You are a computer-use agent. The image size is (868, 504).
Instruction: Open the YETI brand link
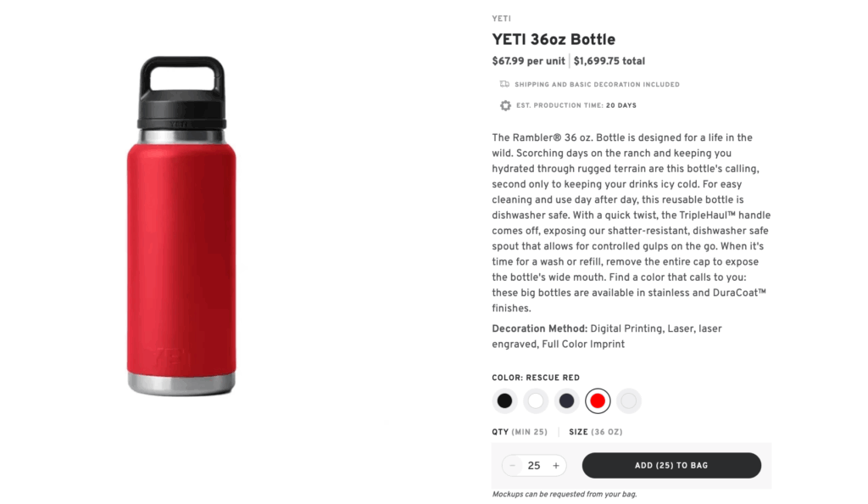[501, 18]
